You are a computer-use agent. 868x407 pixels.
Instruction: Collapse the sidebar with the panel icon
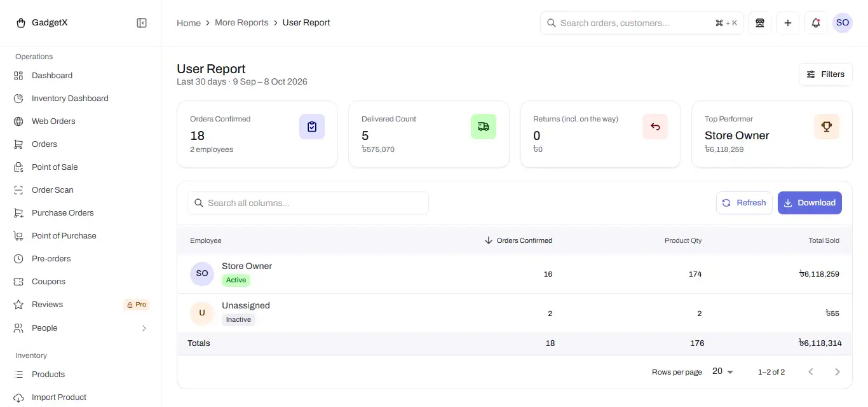(142, 23)
